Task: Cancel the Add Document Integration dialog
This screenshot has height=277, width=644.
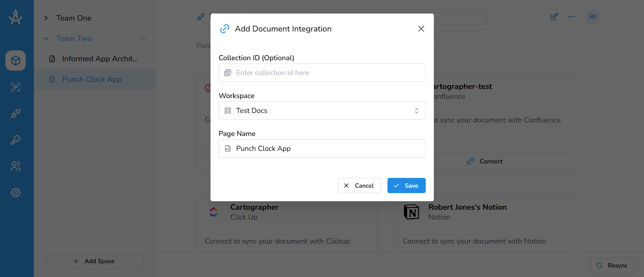Action: click(x=359, y=186)
